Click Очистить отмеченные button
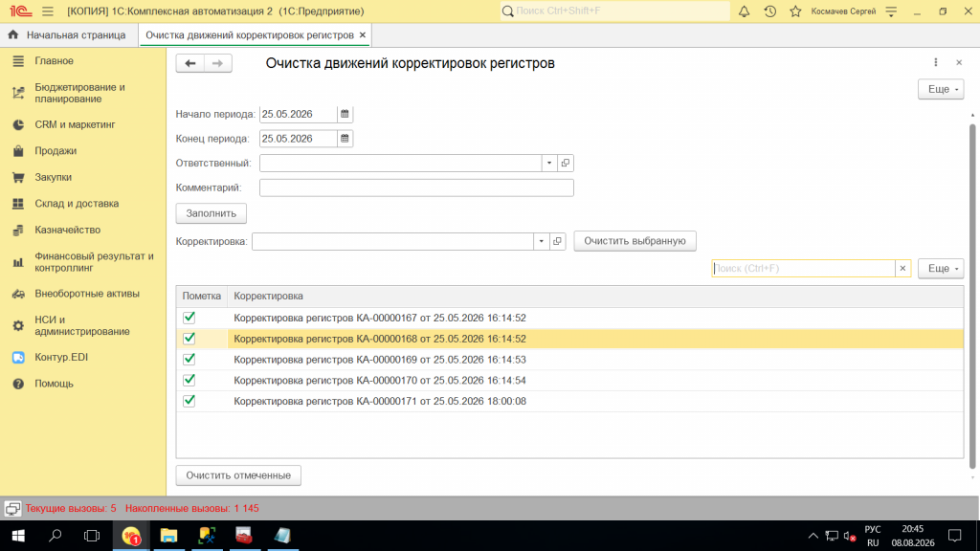The width and height of the screenshot is (980, 551). (x=238, y=475)
